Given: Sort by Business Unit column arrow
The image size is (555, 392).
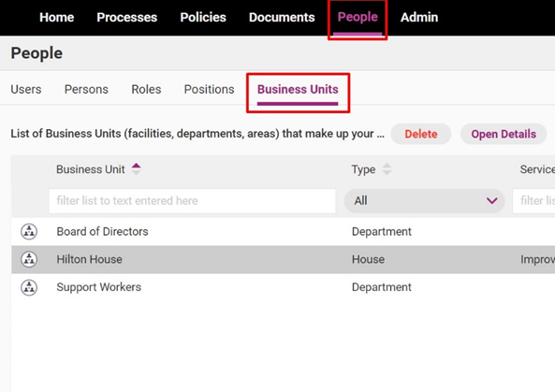Looking at the screenshot, I should tap(137, 169).
